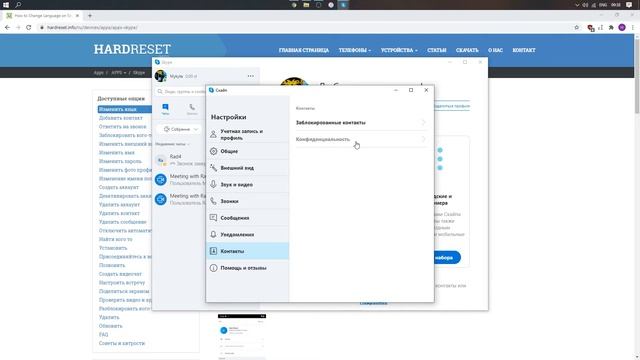
Task: Click Tips and tricks link in website sidebar
Action: [122, 343]
